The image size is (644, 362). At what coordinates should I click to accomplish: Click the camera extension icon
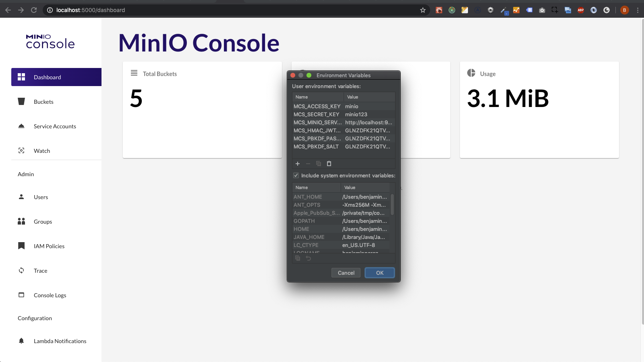point(542,10)
